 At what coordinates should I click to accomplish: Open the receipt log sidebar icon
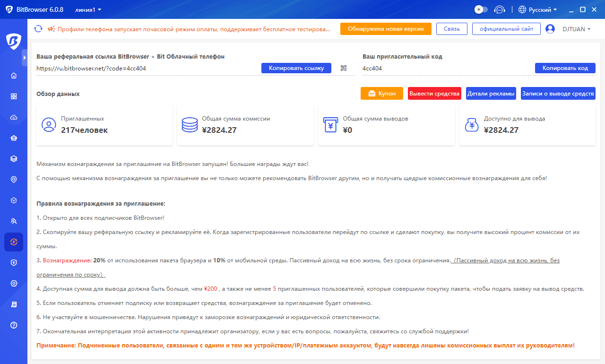14,304
